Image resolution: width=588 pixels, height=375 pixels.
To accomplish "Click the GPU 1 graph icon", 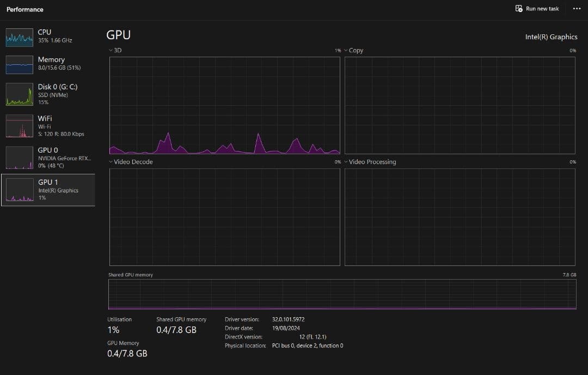I will click(19, 190).
